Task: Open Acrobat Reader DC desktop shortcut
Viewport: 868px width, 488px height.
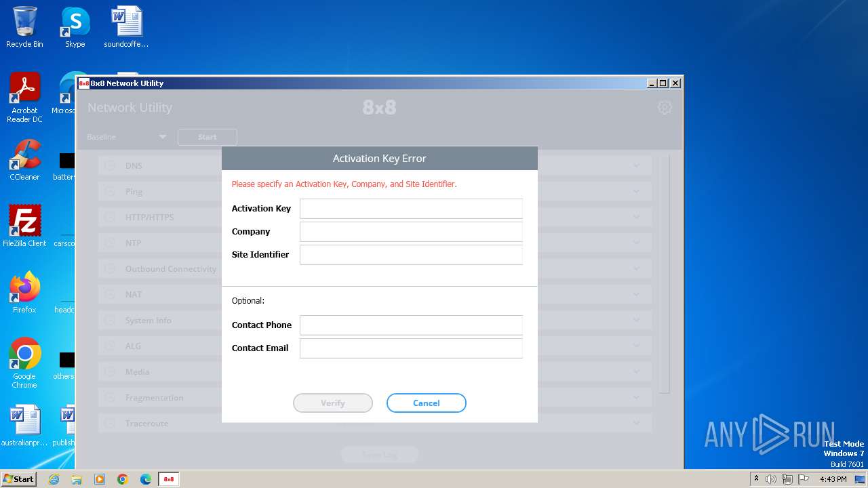Action: [24, 98]
